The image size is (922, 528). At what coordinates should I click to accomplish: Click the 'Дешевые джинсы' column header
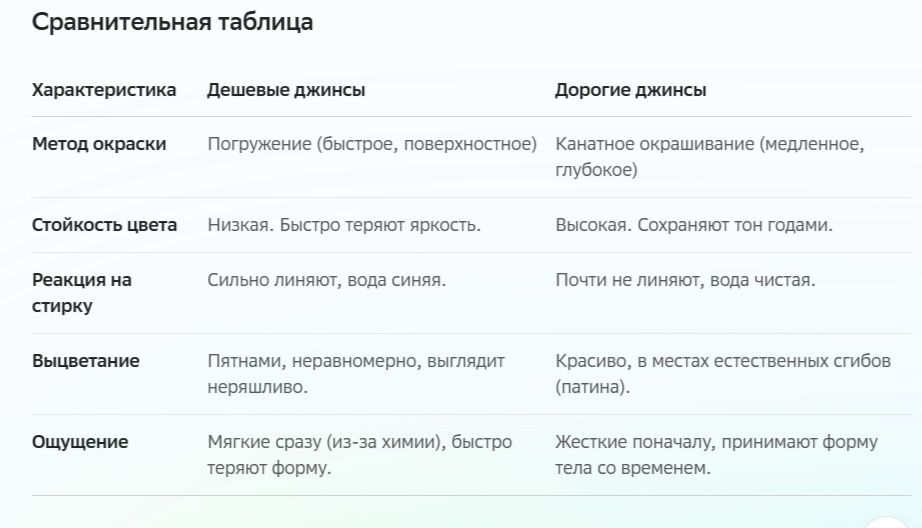pos(286,90)
